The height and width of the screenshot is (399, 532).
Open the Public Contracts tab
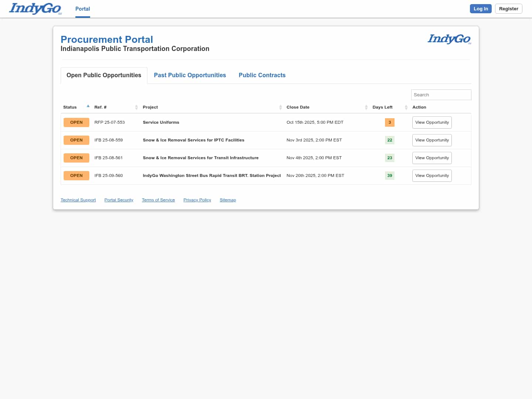coord(262,75)
